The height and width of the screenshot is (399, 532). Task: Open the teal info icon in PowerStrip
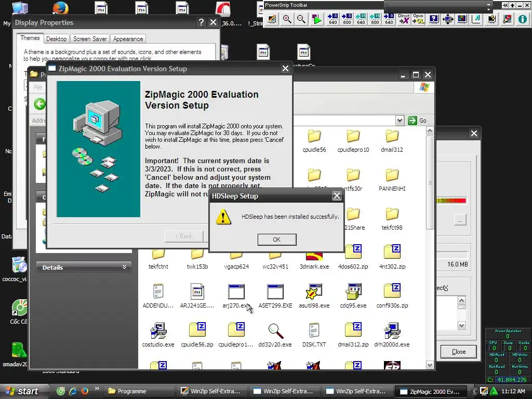522,19
